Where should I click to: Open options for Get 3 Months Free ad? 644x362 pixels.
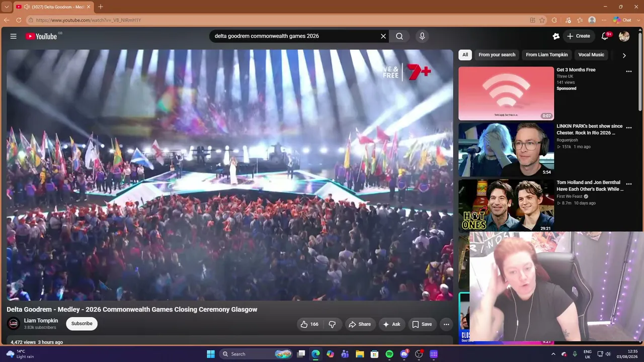click(x=629, y=71)
